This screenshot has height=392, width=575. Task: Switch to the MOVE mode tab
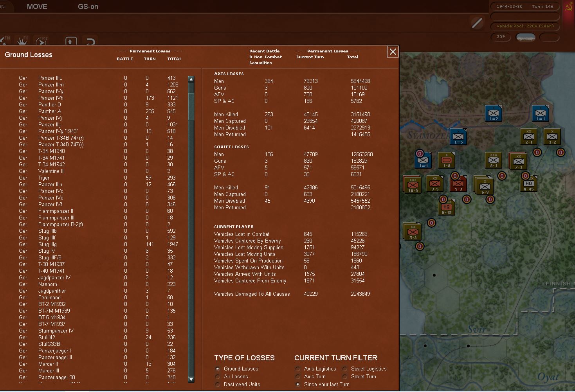pyautogui.click(x=37, y=7)
